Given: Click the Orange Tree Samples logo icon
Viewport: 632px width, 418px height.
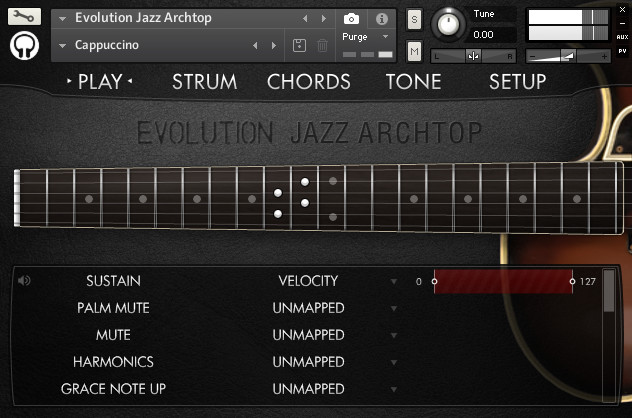Looking at the screenshot, I should point(25,46).
